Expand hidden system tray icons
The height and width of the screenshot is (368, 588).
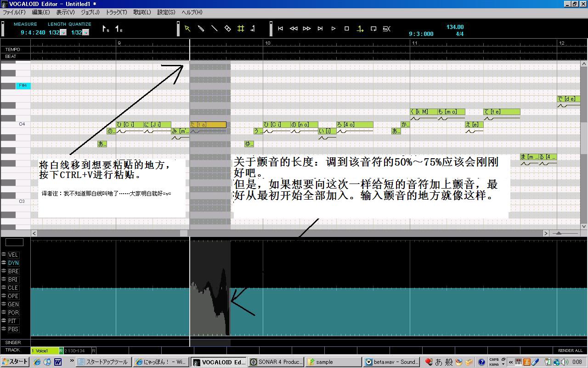[510, 362]
